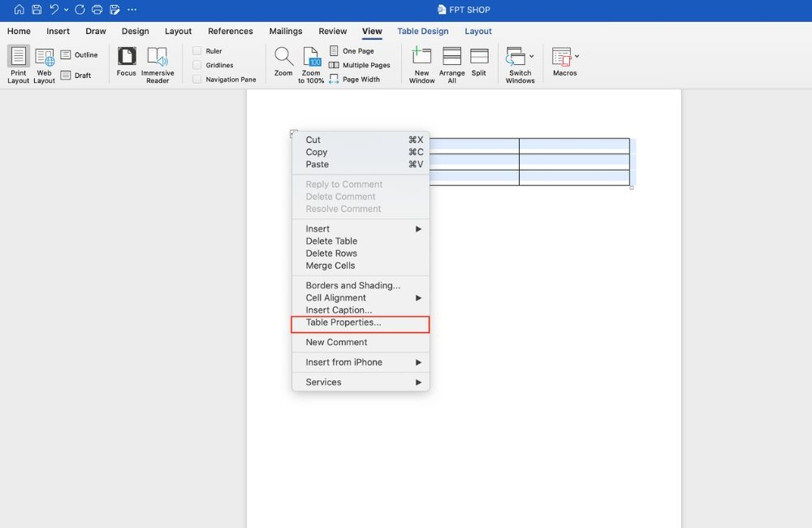The width and height of the screenshot is (812, 528).
Task: Switch to Outline view button
Action: [x=80, y=55]
